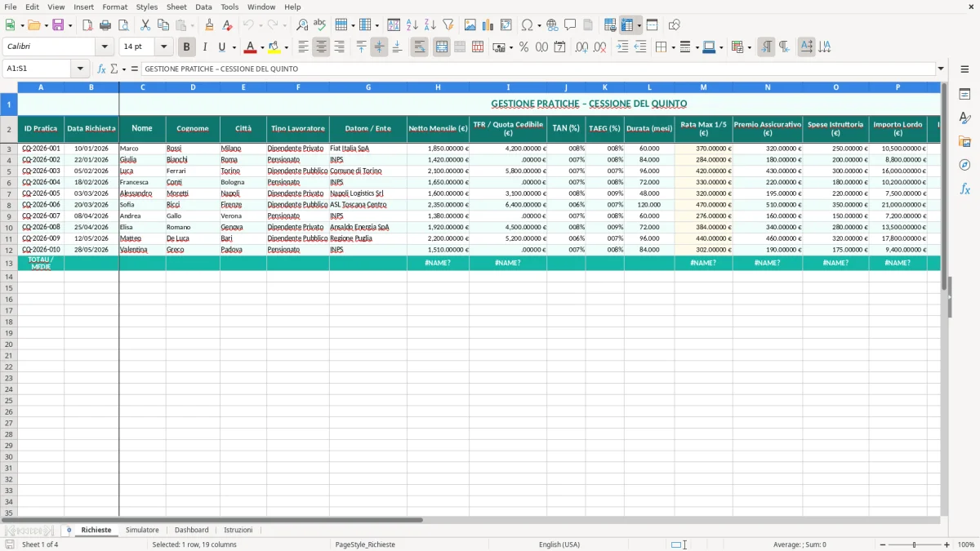Toggle Align Right

click(x=339, y=47)
